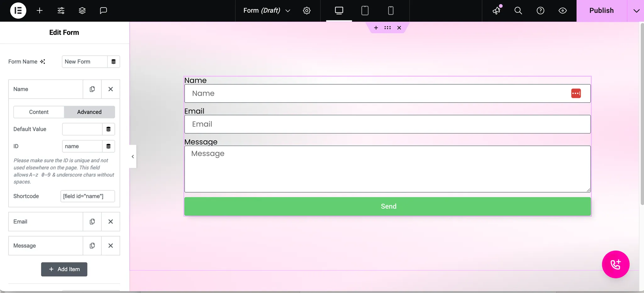Toggle preview with the eye icon
This screenshot has width=644, height=293.
coord(563,11)
